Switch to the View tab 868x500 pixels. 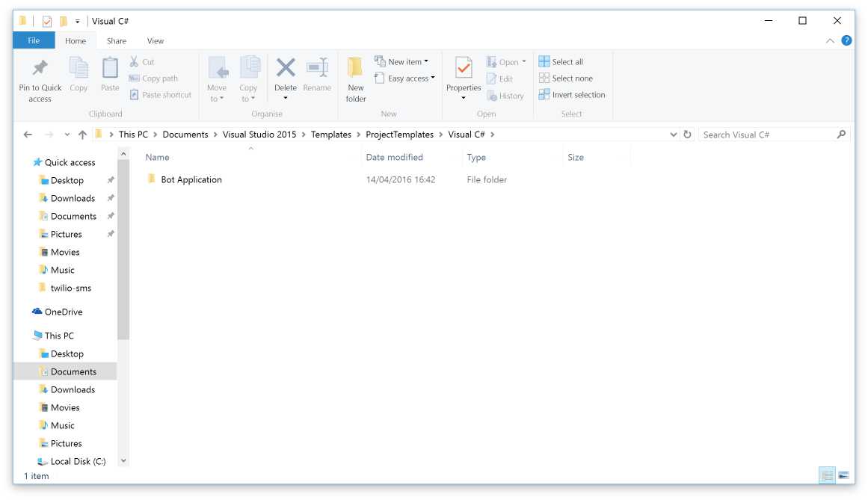155,41
